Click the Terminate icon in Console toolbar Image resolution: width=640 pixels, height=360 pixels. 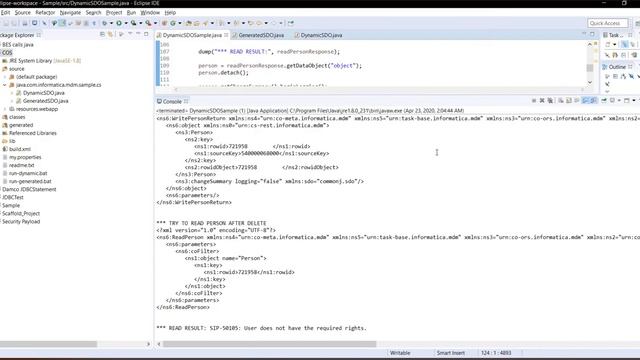click(x=534, y=100)
